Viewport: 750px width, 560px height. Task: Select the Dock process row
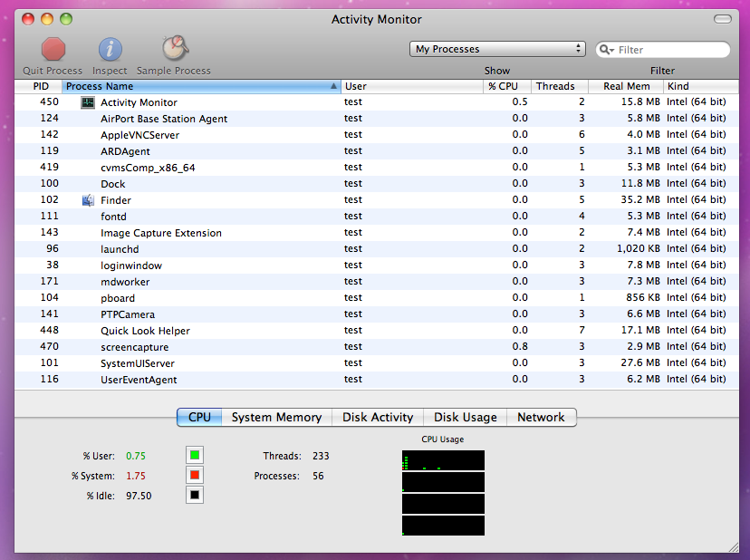click(377, 184)
